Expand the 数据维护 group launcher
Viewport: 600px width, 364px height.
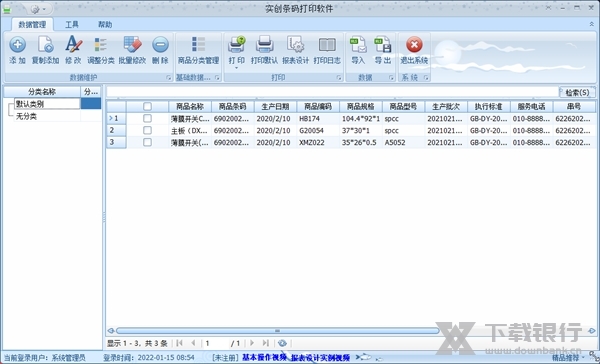(169, 78)
